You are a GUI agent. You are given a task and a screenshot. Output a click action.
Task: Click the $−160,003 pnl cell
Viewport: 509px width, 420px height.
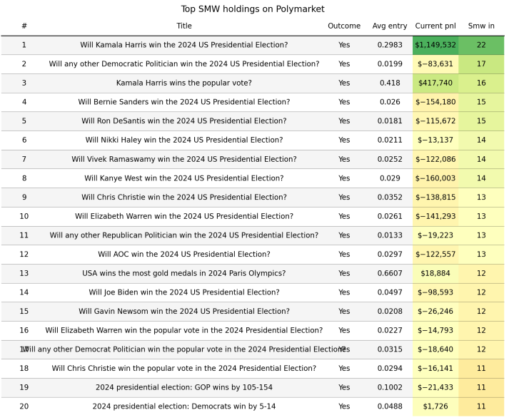[x=435, y=178]
